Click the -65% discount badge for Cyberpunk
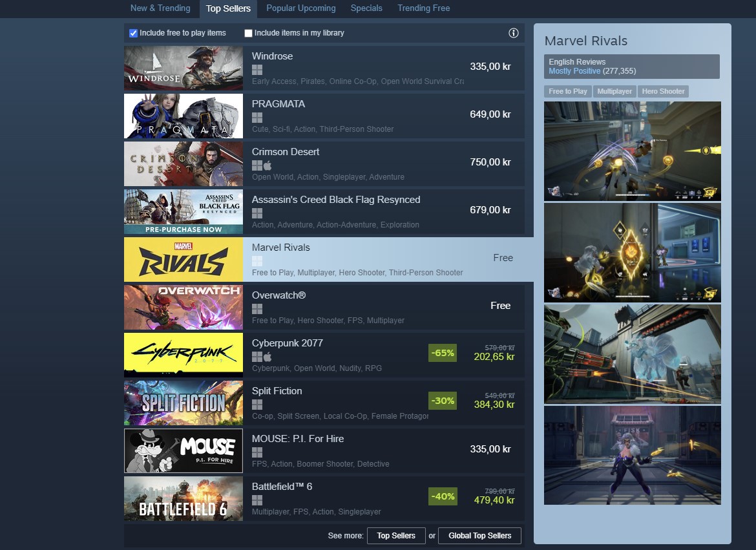The image size is (756, 550). pyautogui.click(x=442, y=353)
